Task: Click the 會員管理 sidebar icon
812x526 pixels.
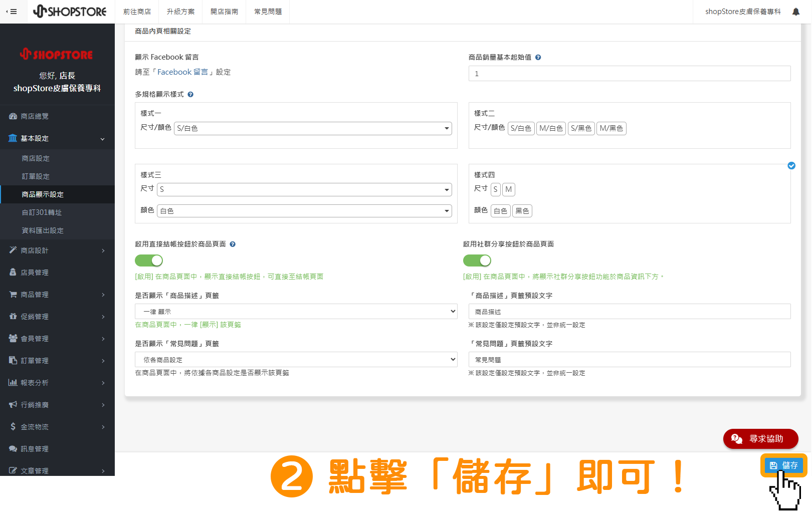Action: pos(13,338)
